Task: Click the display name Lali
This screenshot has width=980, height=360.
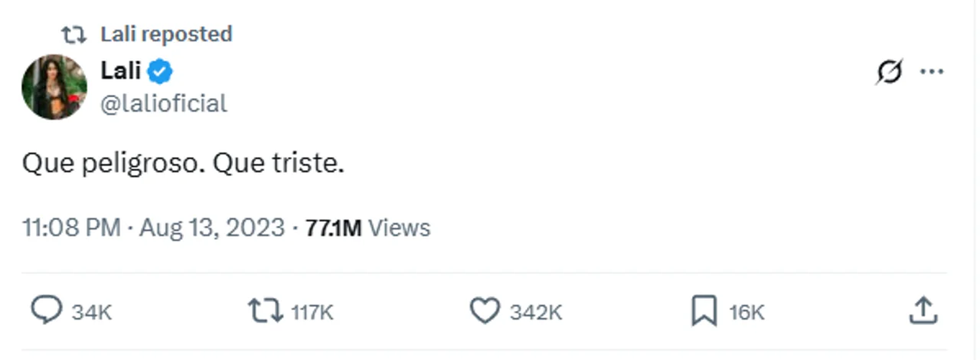Action: [120, 71]
